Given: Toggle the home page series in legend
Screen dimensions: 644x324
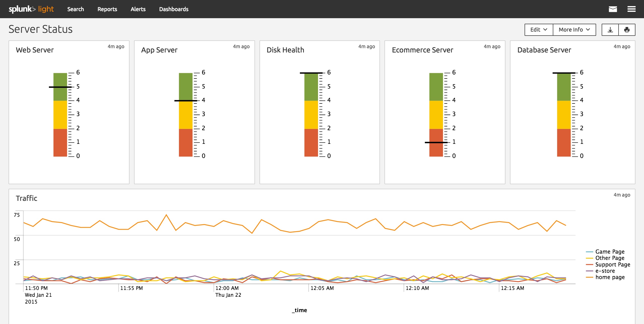Looking at the screenshot, I should coord(610,277).
